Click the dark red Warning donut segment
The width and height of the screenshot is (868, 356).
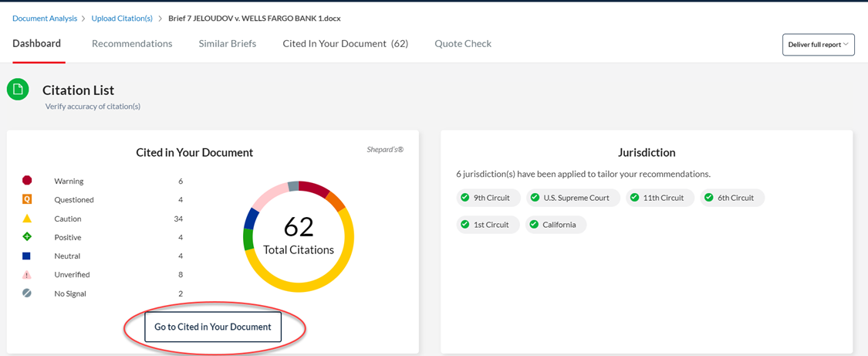click(316, 188)
